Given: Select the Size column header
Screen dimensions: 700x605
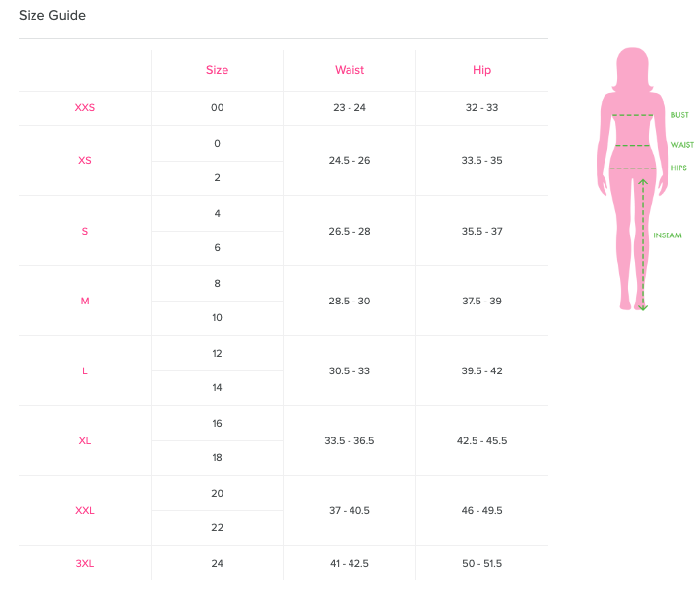Looking at the screenshot, I should [217, 70].
